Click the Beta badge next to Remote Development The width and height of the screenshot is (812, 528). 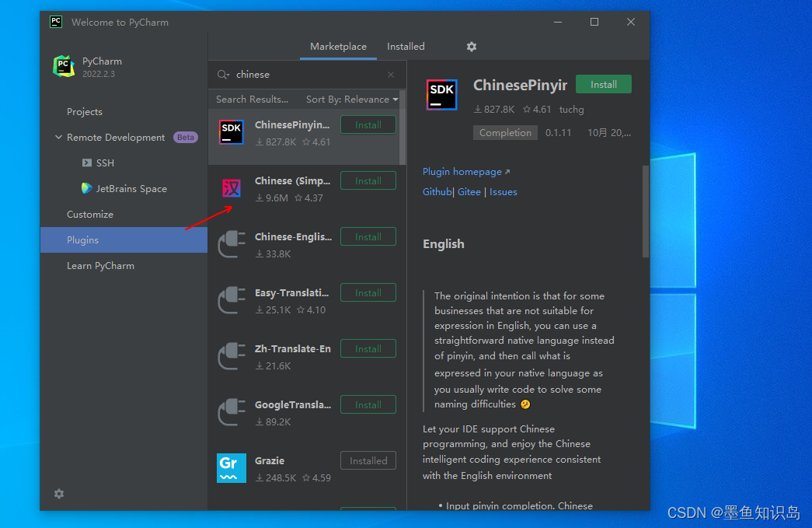(186, 138)
